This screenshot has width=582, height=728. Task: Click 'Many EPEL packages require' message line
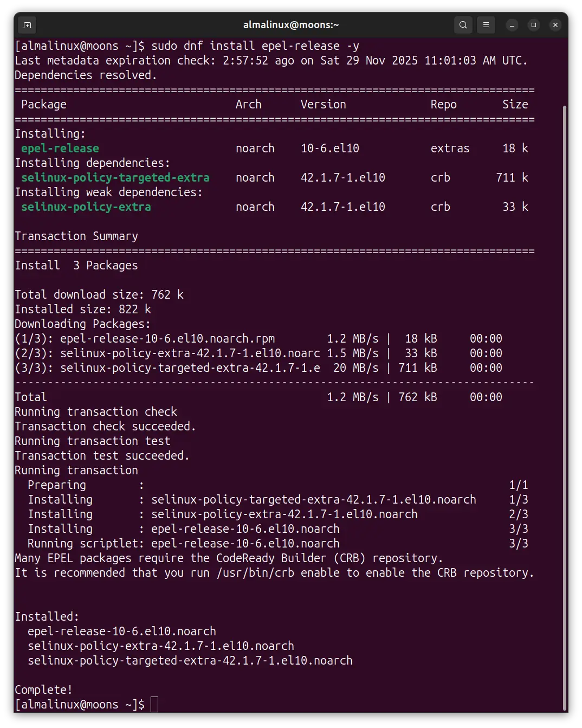229,558
